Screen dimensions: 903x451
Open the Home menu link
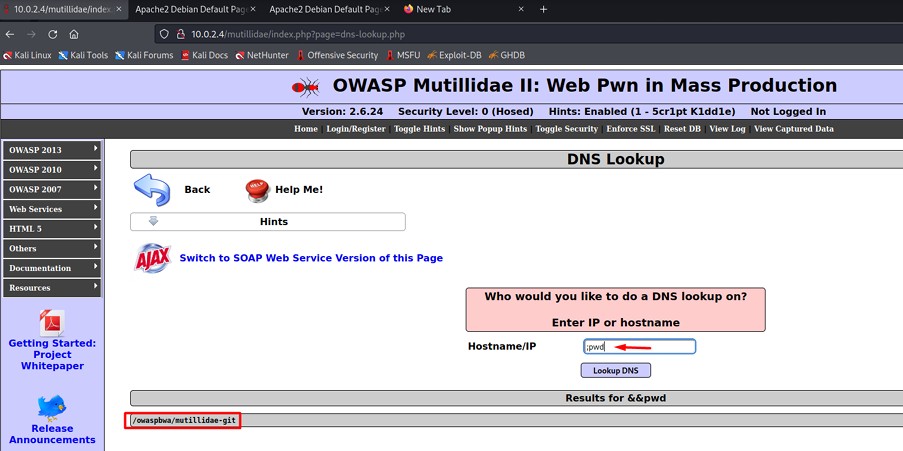[306, 129]
